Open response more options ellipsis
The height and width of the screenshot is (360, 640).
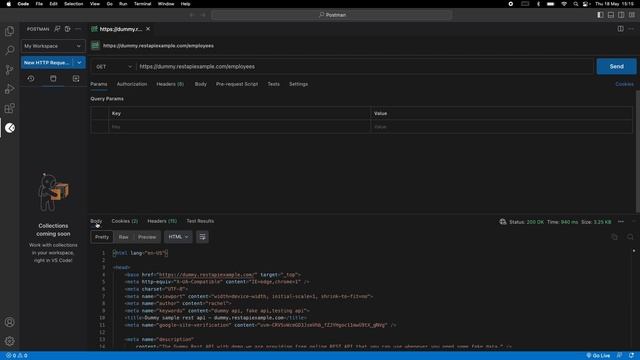click(621, 222)
